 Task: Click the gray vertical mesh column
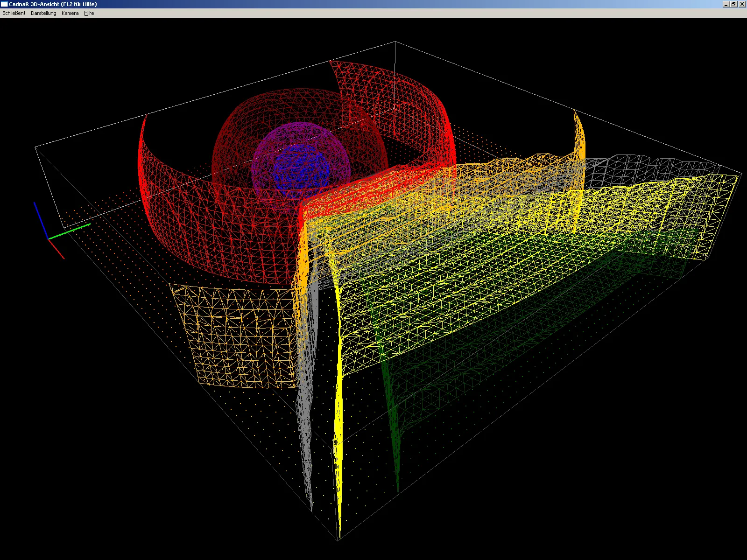pos(306,420)
